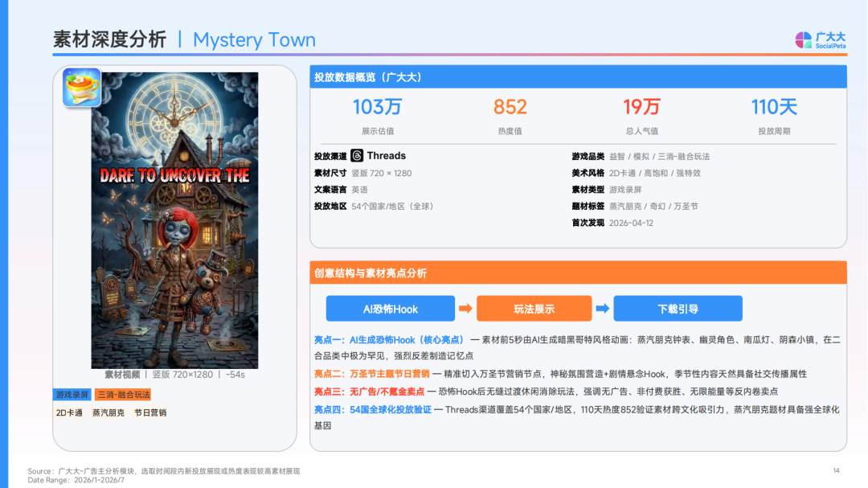
Task: Click the 亮点三：无广告/不氪金卖点 heading
Action: (x=369, y=392)
